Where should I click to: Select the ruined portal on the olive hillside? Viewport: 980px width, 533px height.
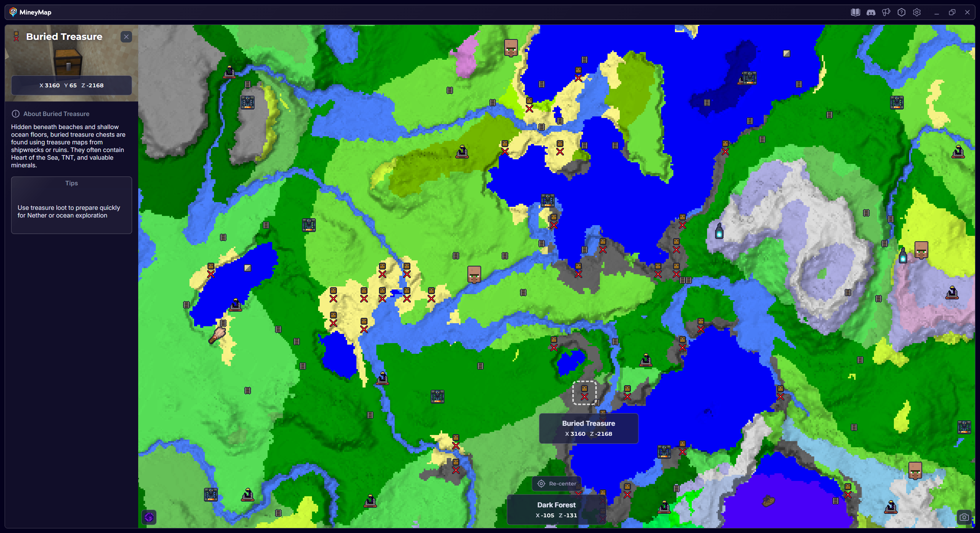point(462,152)
